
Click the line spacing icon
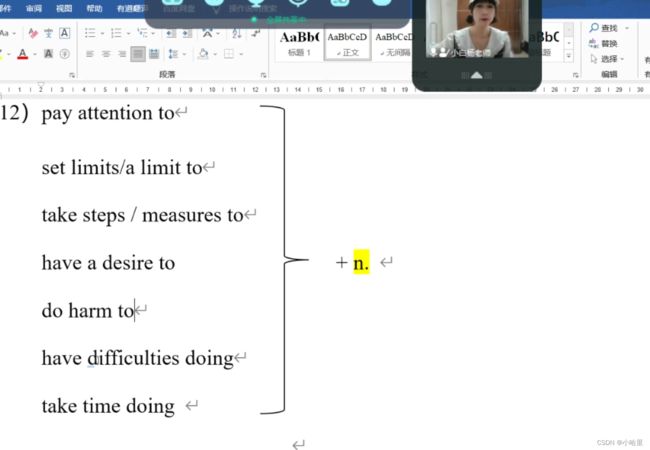tap(173, 54)
